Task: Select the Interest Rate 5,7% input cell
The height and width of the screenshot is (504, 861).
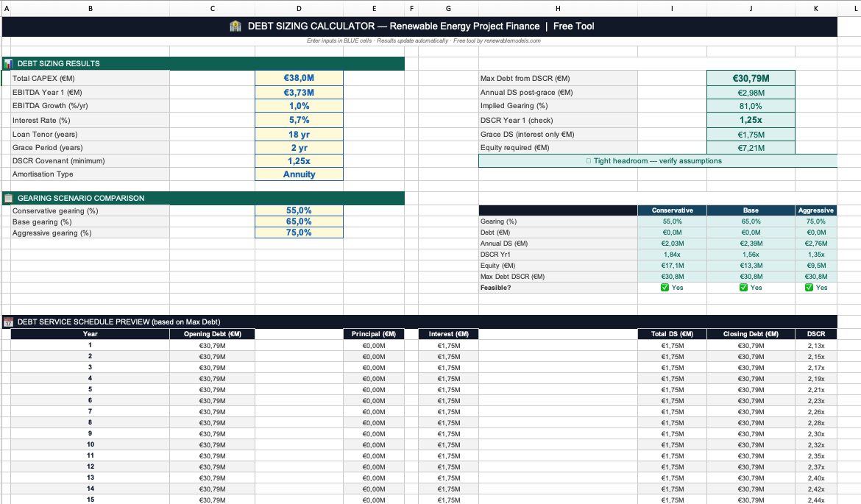Action: (x=300, y=120)
